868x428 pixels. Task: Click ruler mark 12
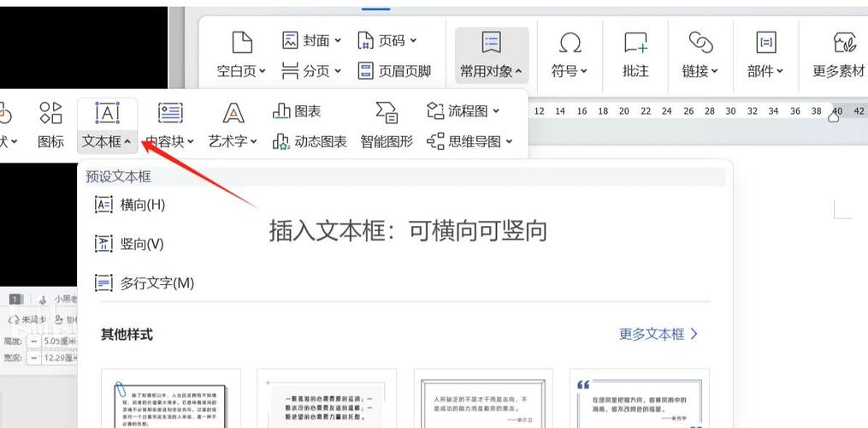[x=539, y=111]
